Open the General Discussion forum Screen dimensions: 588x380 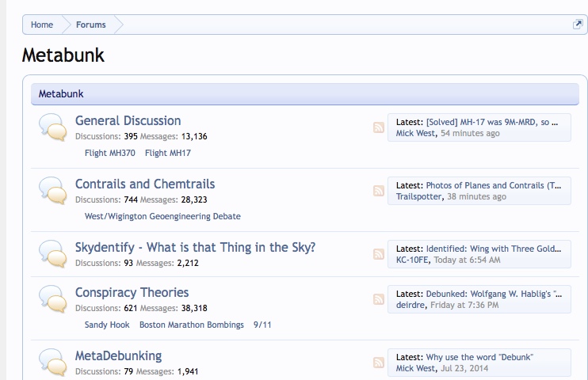[x=128, y=120]
